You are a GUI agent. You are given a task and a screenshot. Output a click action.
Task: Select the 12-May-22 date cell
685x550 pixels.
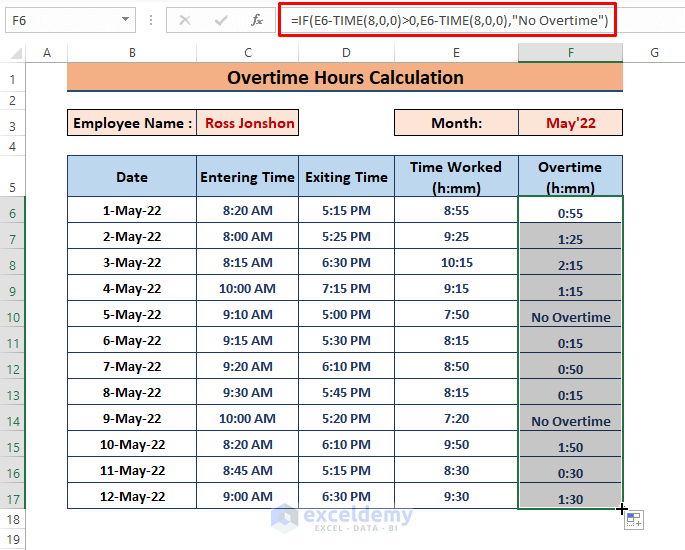pyautogui.click(x=132, y=496)
